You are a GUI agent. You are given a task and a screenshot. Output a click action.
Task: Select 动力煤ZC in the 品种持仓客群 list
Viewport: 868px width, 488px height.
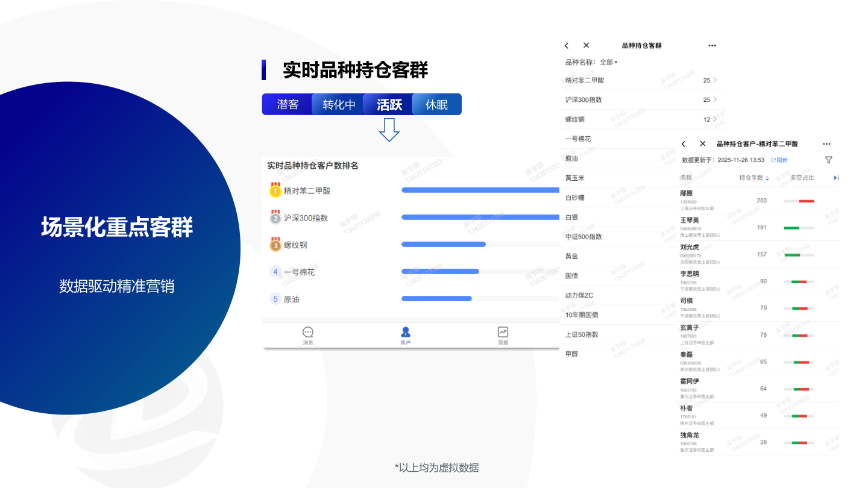(579, 295)
